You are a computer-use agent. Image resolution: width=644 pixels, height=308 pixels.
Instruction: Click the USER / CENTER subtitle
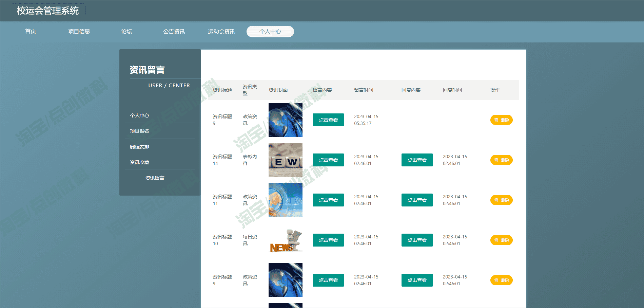(x=169, y=86)
